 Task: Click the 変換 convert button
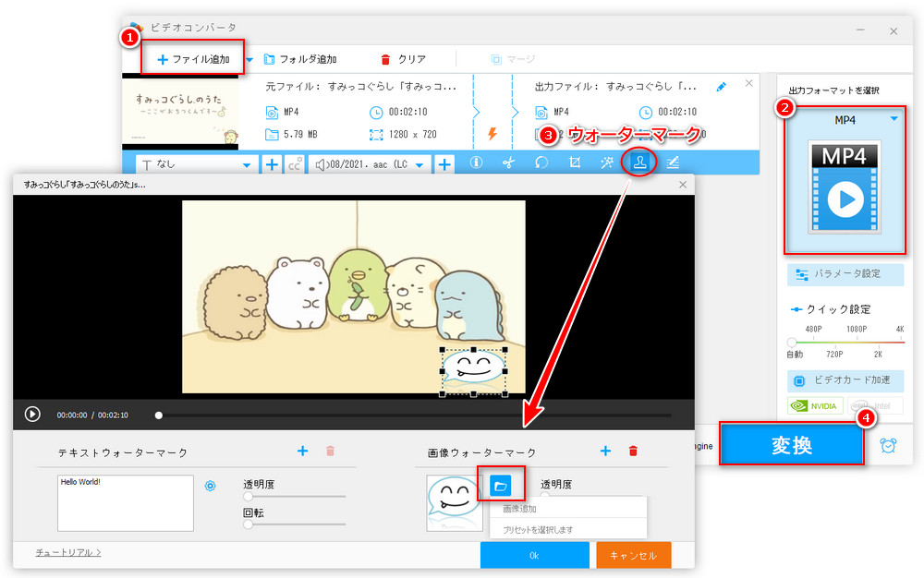click(x=792, y=445)
